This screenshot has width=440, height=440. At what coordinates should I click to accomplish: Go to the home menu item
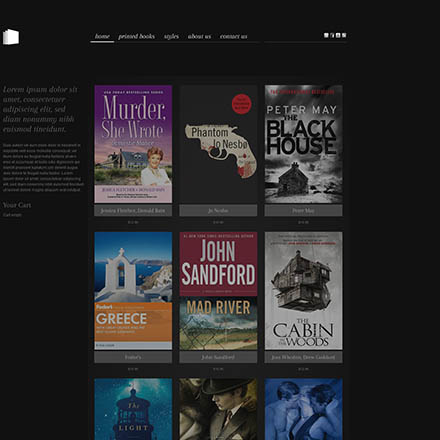pos(102,36)
